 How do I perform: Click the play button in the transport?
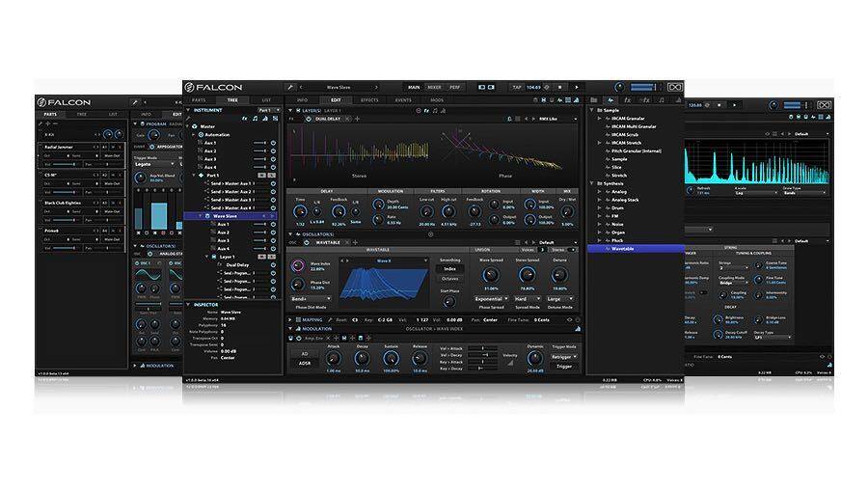[x=577, y=88]
